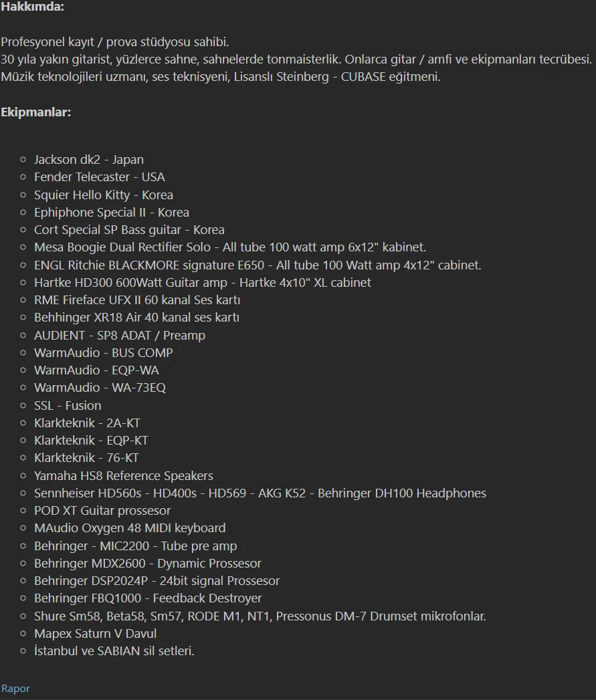Click the POD XT Guitar prossesor item
This screenshot has width=596, height=700.
click(x=102, y=511)
